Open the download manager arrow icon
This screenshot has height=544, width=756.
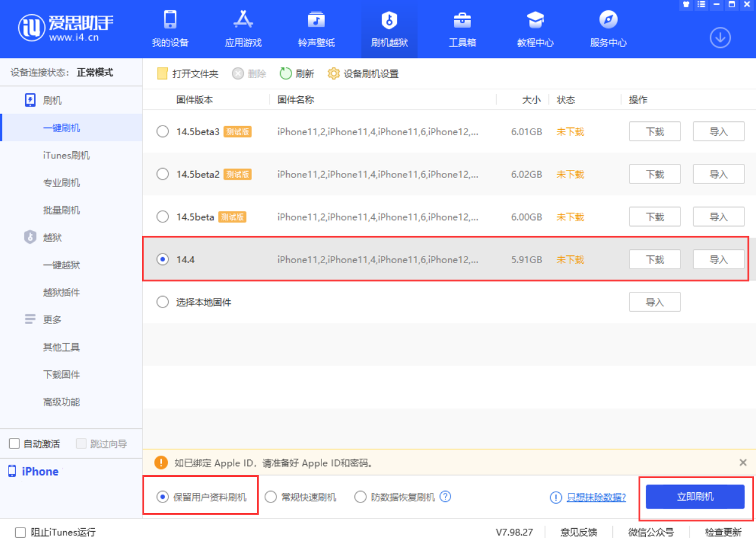coord(720,37)
